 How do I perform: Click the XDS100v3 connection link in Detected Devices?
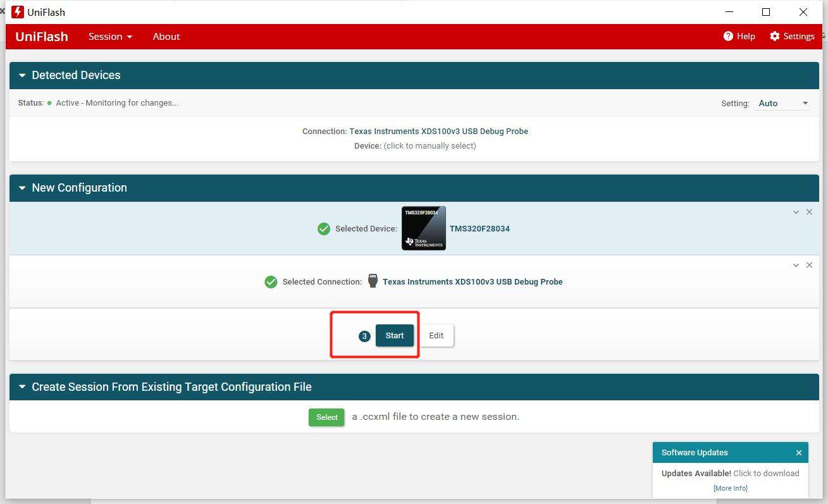[438, 131]
